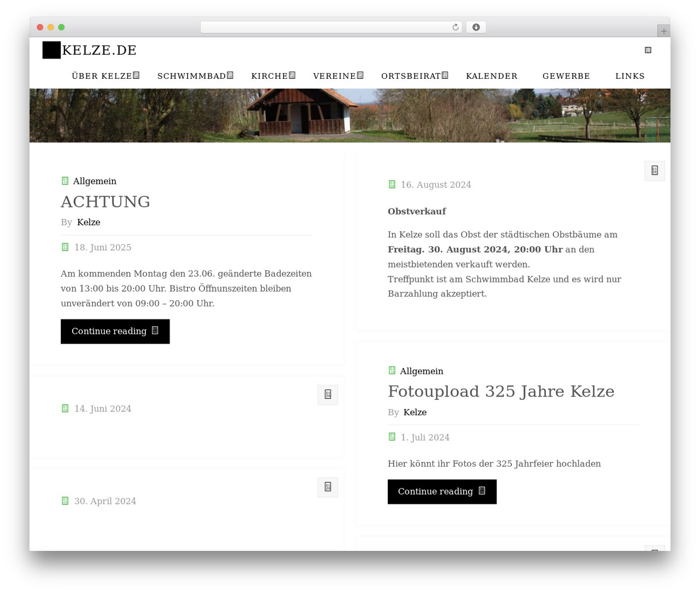Click the date 16. August 2024
700x593 pixels.
(x=436, y=185)
